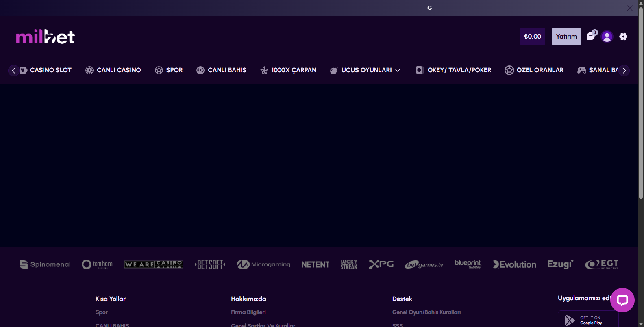Click the Spinomenal provider logo
The width and height of the screenshot is (644, 327).
[x=45, y=264]
